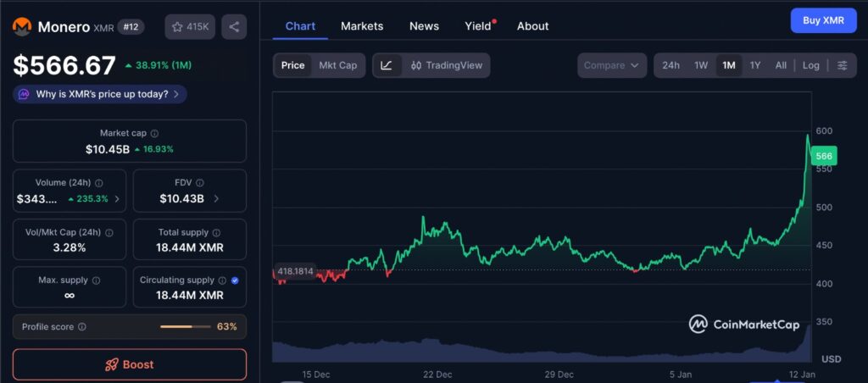The height and width of the screenshot is (383, 868).
Task: Open the Markets tab
Action: click(x=362, y=26)
